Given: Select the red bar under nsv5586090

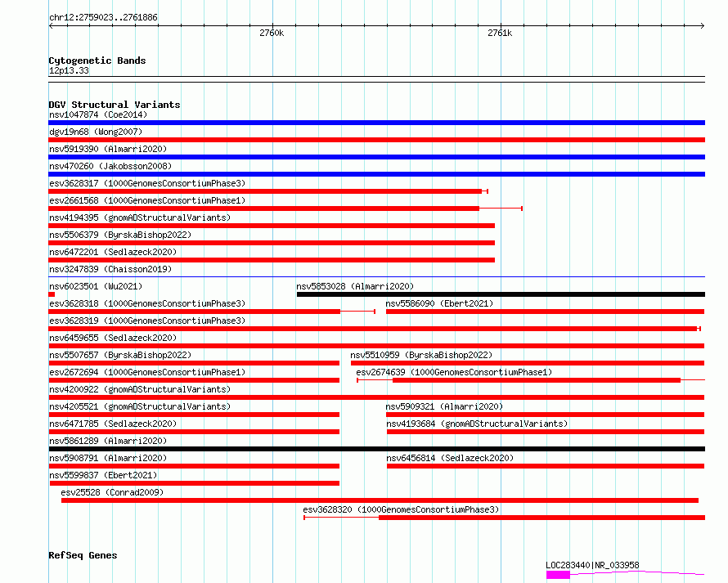Looking at the screenshot, I should point(545,312).
